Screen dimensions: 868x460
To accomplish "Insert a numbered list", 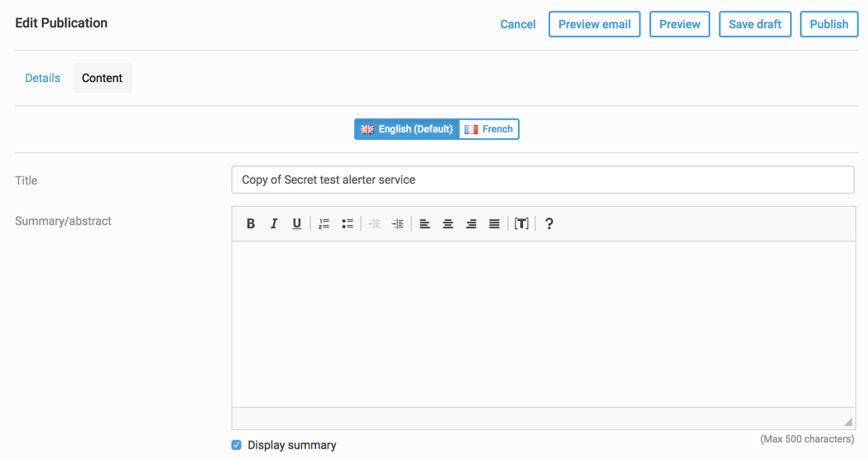I will click(324, 223).
